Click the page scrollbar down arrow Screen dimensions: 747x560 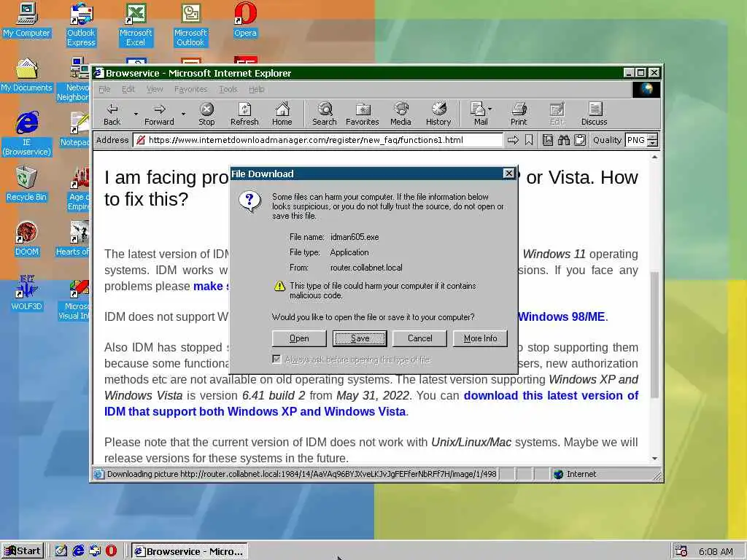[x=654, y=458]
